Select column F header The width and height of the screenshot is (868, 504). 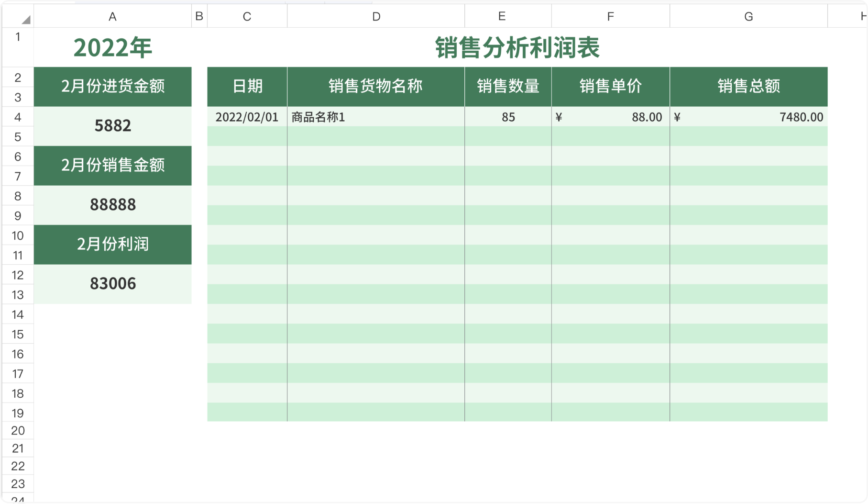point(611,16)
